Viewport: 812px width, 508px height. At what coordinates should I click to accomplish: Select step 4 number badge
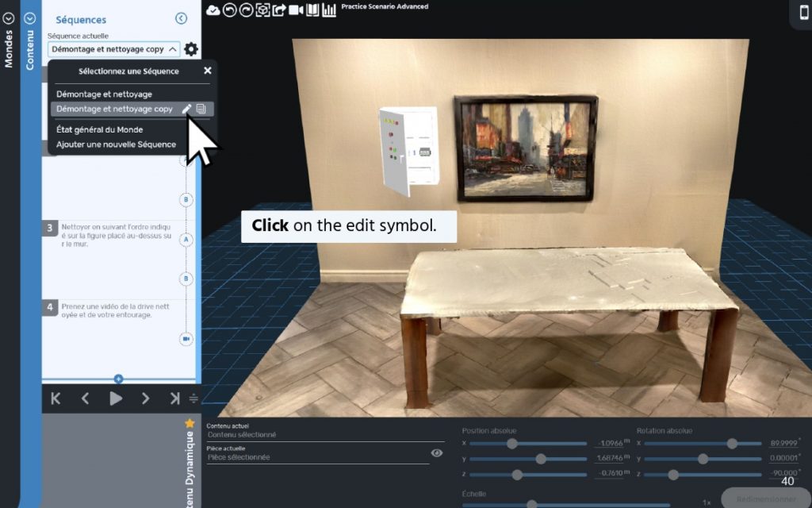click(50, 307)
